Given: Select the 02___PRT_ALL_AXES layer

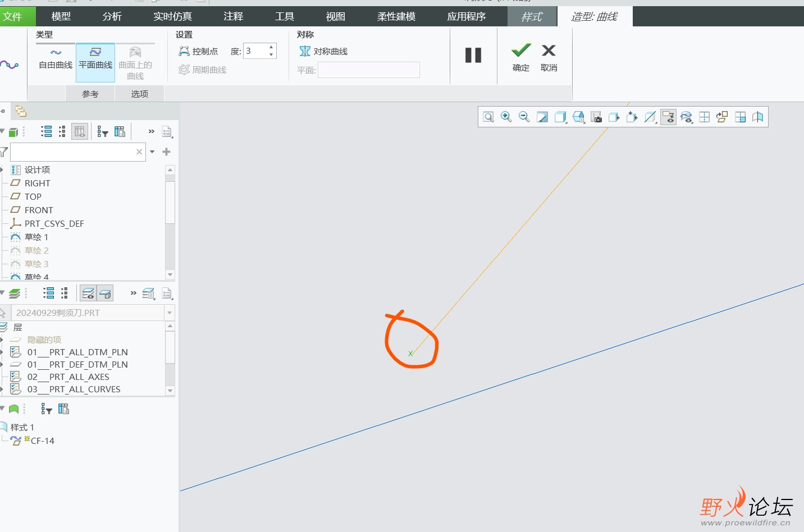Looking at the screenshot, I should 68,377.
